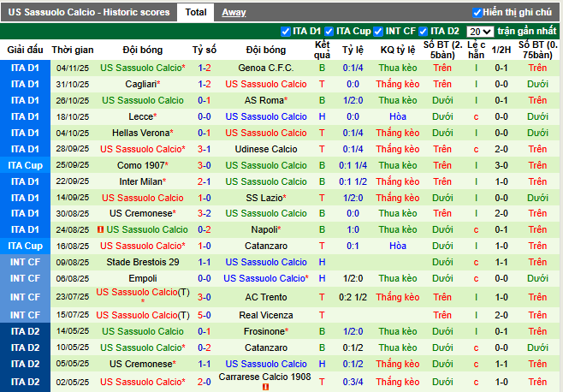Toggle the ITA D2 filter checkbox
This screenshot has width=563, height=392.
point(423,32)
